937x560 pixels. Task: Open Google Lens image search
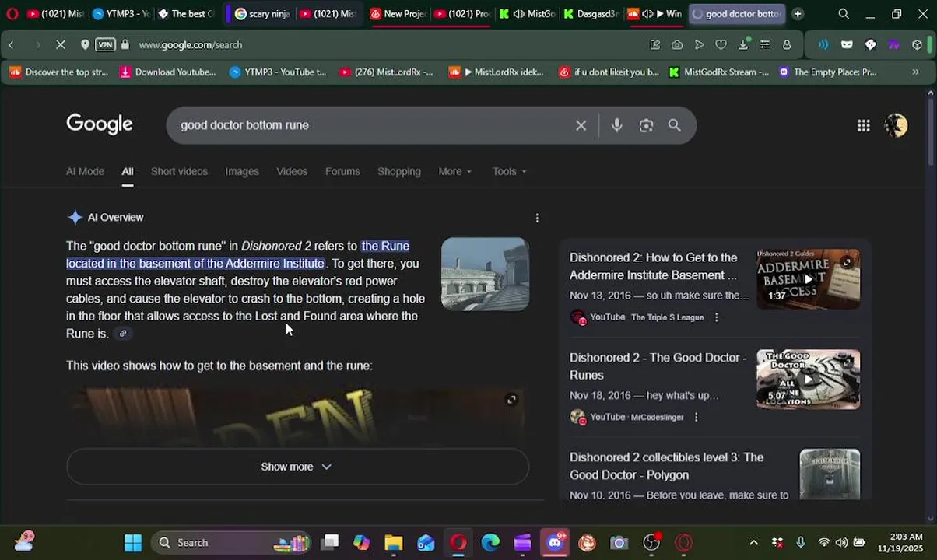tap(646, 125)
